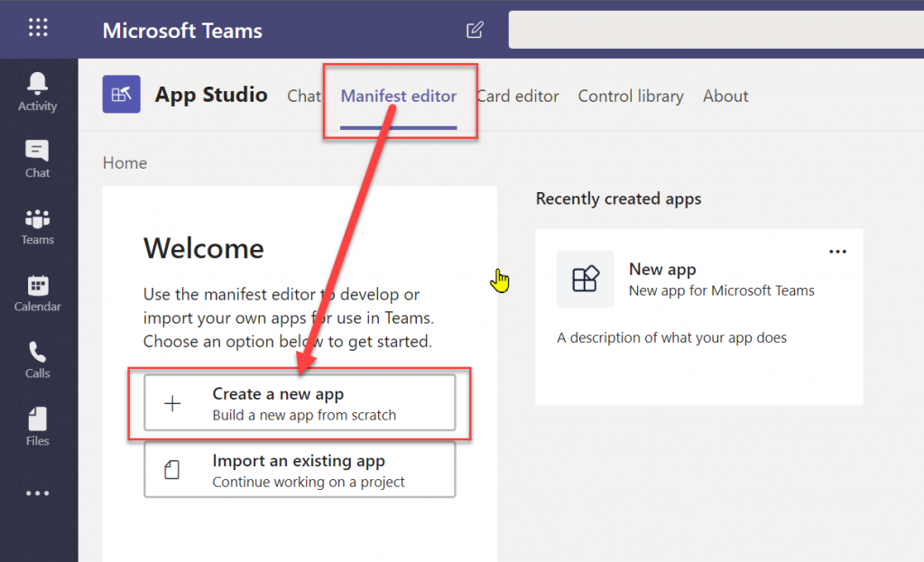Image resolution: width=924 pixels, height=562 pixels.
Task: Click Import an existing app button
Action: pyautogui.click(x=300, y=469)
